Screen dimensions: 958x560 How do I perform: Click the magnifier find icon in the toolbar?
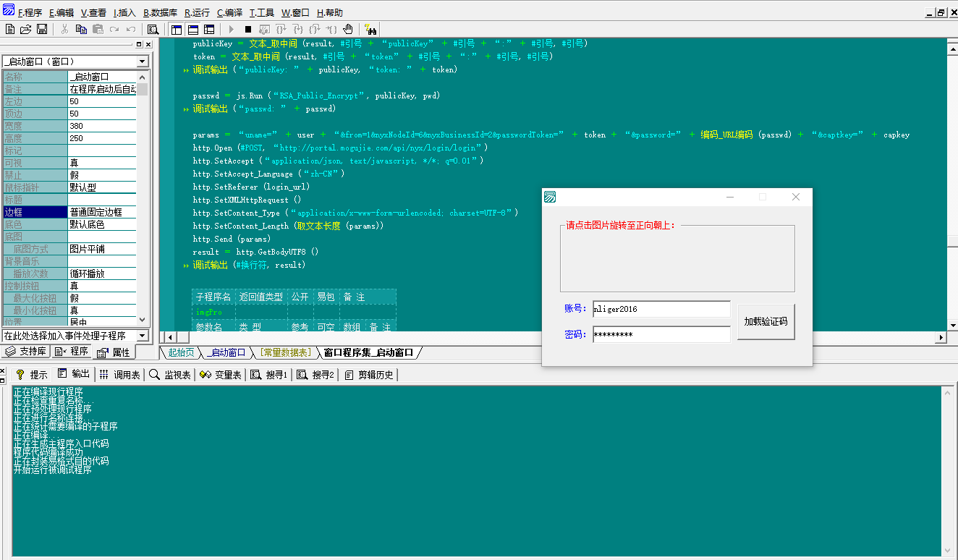153,30
